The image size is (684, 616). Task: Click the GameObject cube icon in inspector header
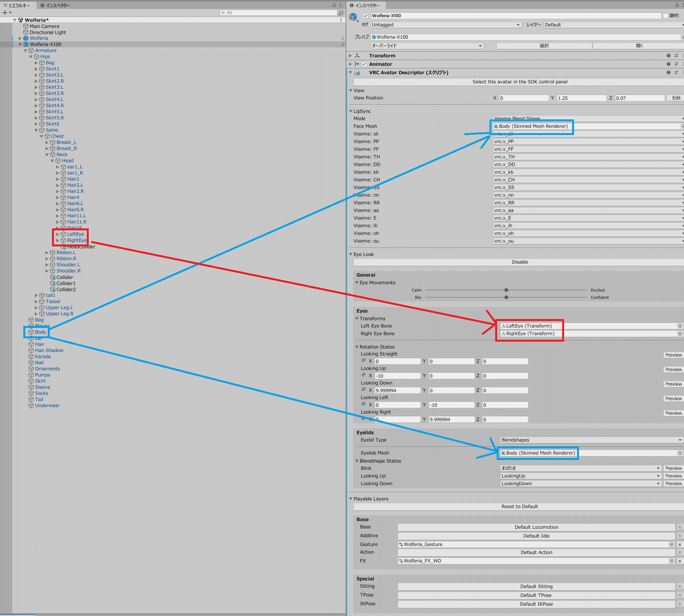[x=353, y=17]
